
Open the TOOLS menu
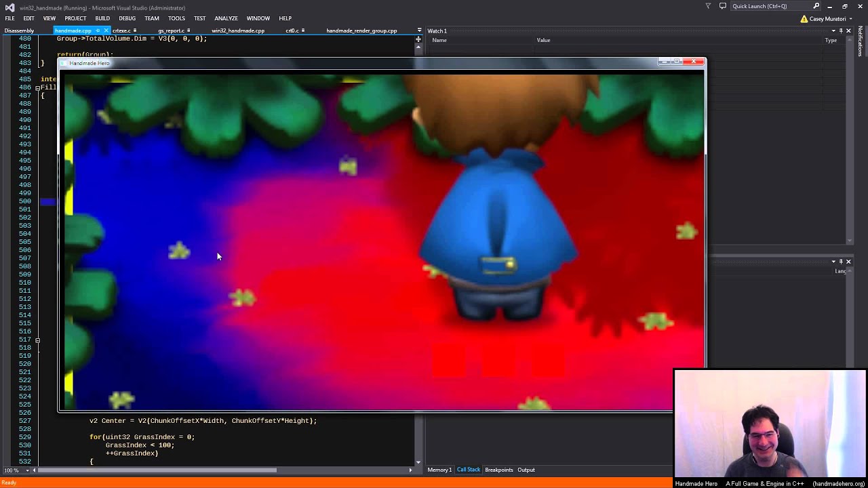click(176, 18)
